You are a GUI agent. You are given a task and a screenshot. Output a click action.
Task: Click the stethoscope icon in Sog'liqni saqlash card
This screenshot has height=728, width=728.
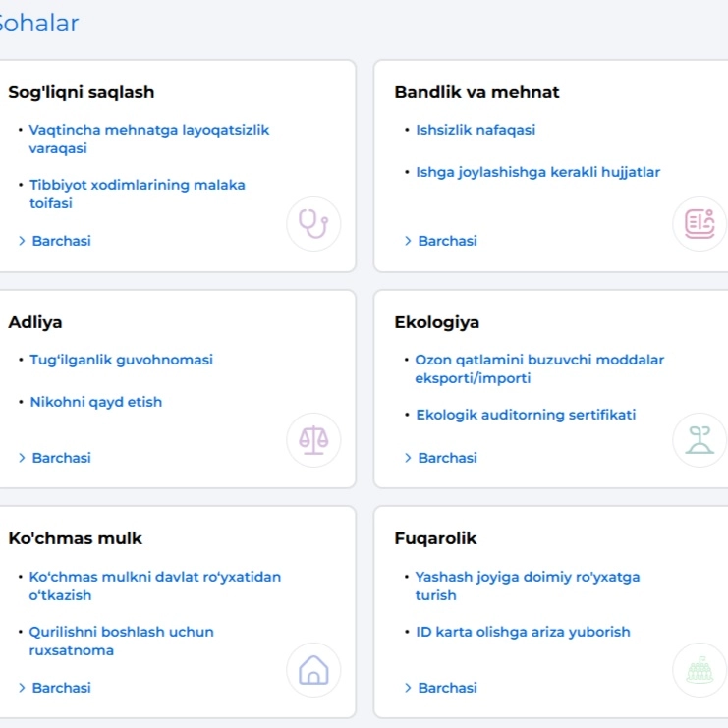click(313, 224)
